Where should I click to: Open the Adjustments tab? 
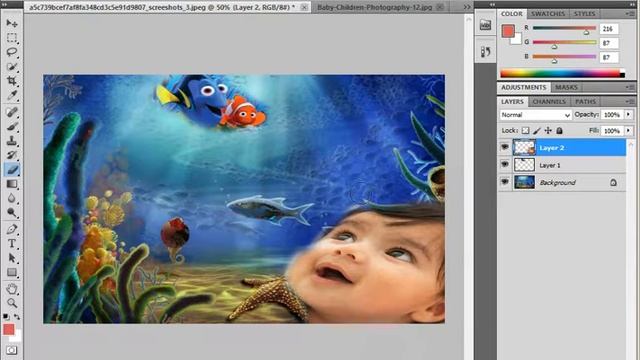click(523, 87)
